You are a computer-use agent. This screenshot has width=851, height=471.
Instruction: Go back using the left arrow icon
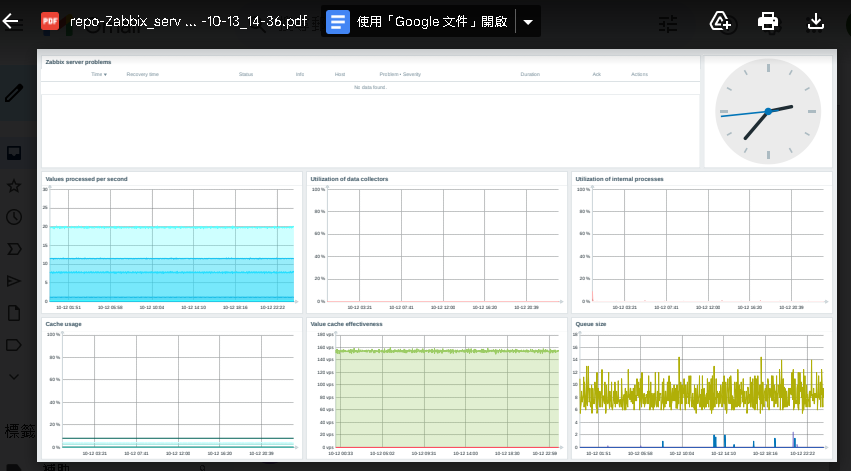(x=11, y=22)
